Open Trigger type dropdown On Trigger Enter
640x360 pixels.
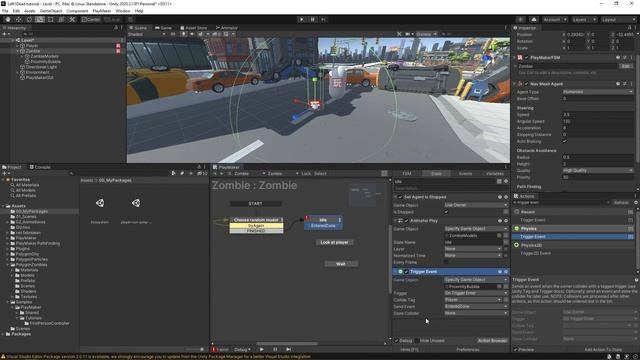476,293
